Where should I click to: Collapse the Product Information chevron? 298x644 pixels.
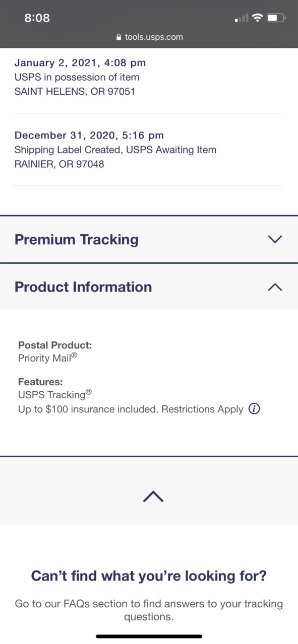pos(275,287)
